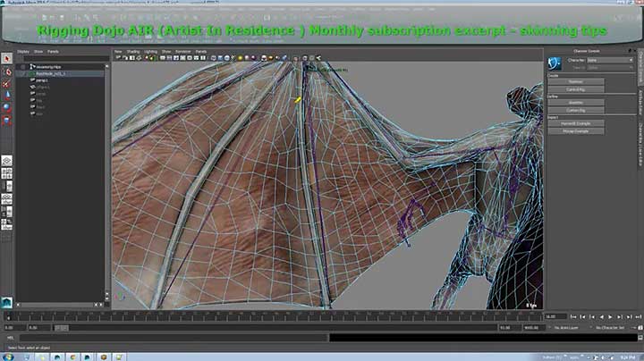
Task: Go to end of playback range
Action: pyautogui.click(x=639, y=316)
